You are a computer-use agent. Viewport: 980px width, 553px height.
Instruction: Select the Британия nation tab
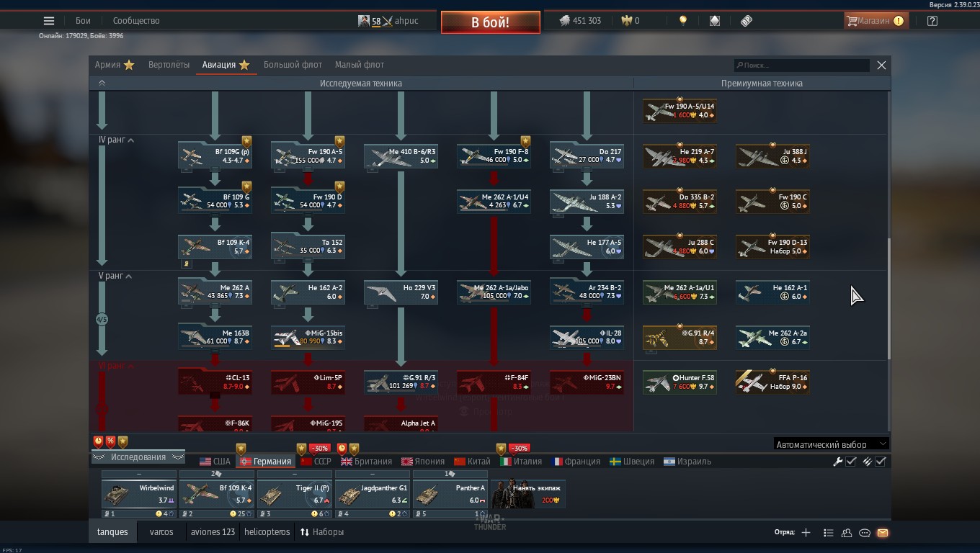366,462
